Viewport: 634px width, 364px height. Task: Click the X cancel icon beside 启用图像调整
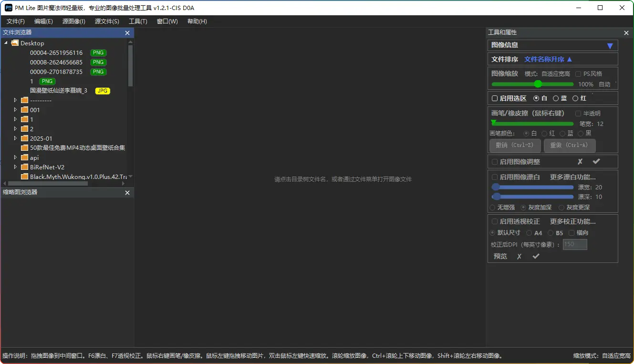coord(580,162)
